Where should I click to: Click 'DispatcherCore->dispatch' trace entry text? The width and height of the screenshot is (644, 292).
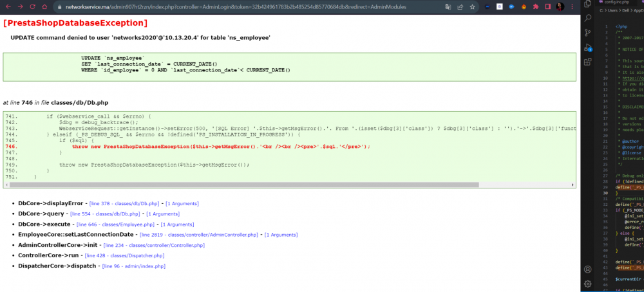pos(57,266)
